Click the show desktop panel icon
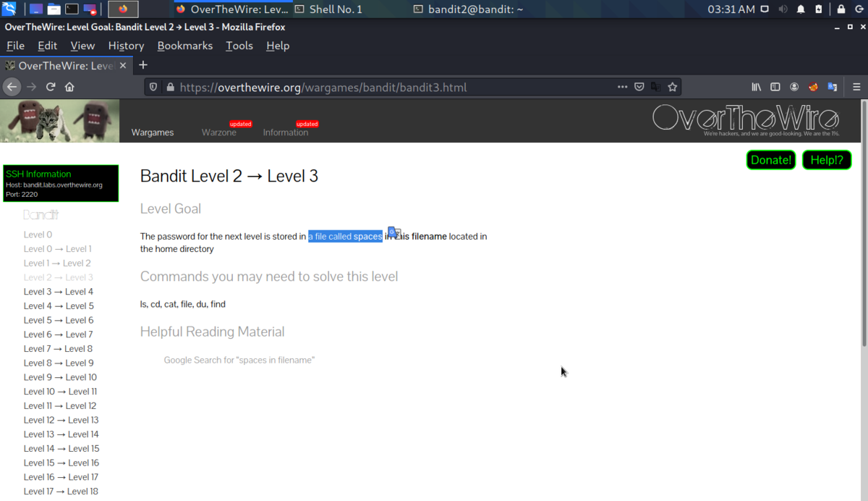Image resolution: width=868 pixels, height=501 pixels. pyautogui.click(x=36, y=9)
